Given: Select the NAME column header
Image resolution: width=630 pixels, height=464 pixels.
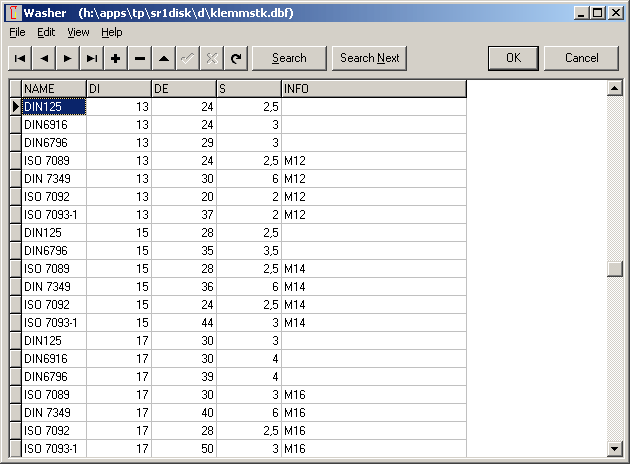Looking at the screenshot, I should tap(53, 89).
